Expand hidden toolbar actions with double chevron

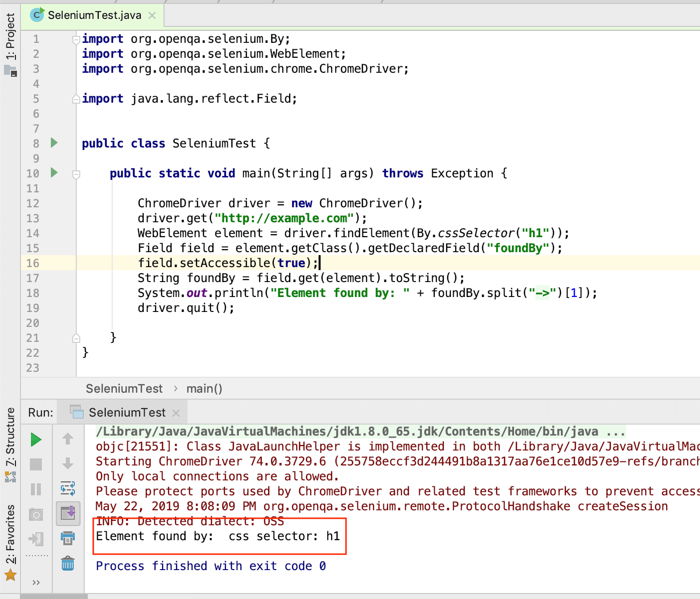click(x=35, y=582)
